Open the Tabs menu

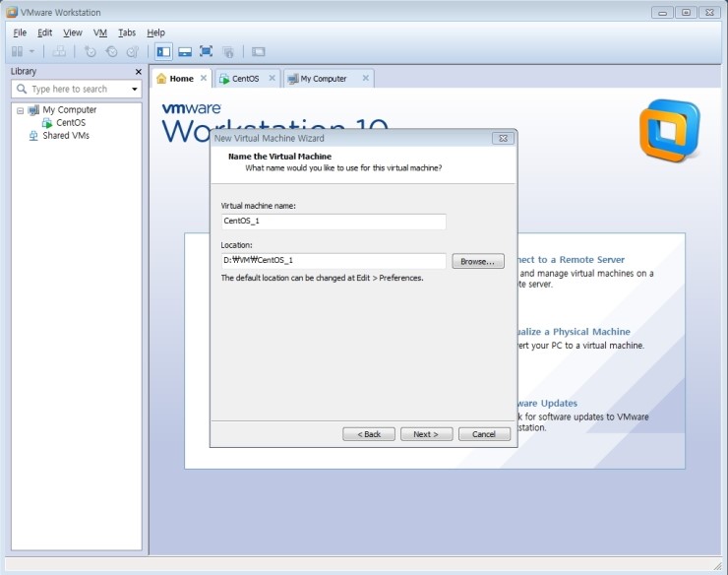127,32
